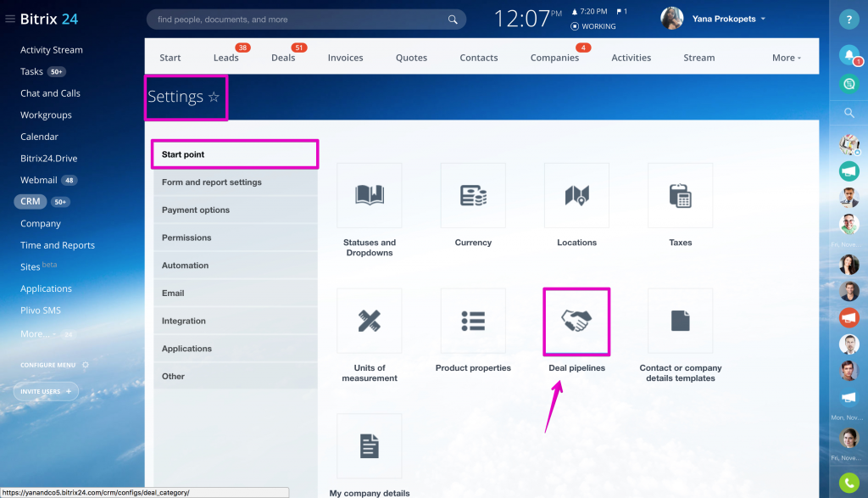868x498 pixels.
Task: Select Email settings section
Action: tap(236, 293)
